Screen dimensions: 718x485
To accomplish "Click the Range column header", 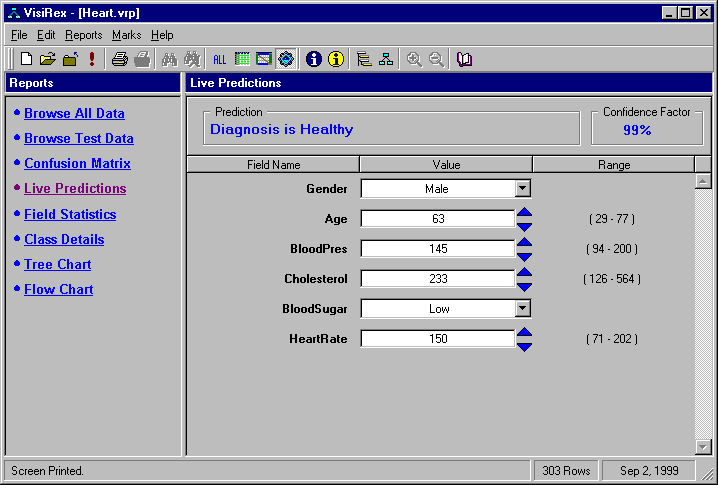I will coord(614,164).
